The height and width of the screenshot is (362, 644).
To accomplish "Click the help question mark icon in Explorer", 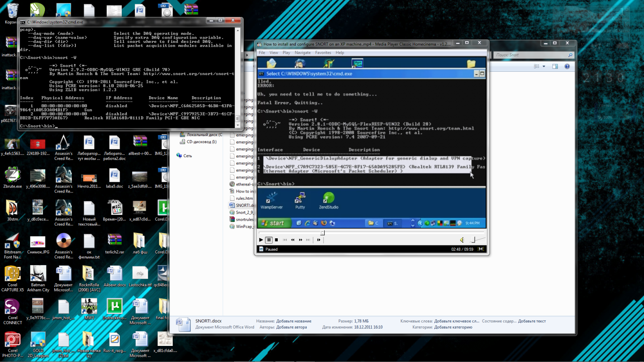I will pos(567,66).
